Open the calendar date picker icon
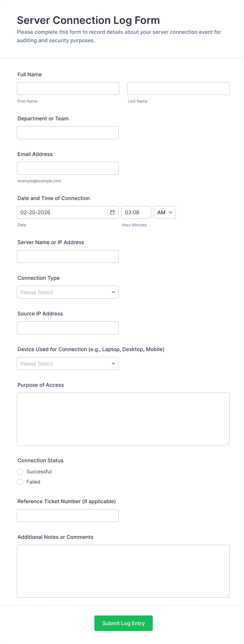This screenshot has width=244, height=644. 113,212
